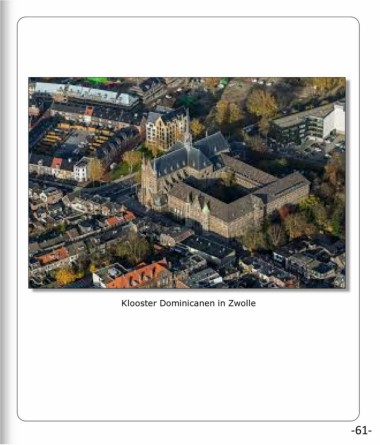Click the blank area above the photo

(x=188, y=47)
